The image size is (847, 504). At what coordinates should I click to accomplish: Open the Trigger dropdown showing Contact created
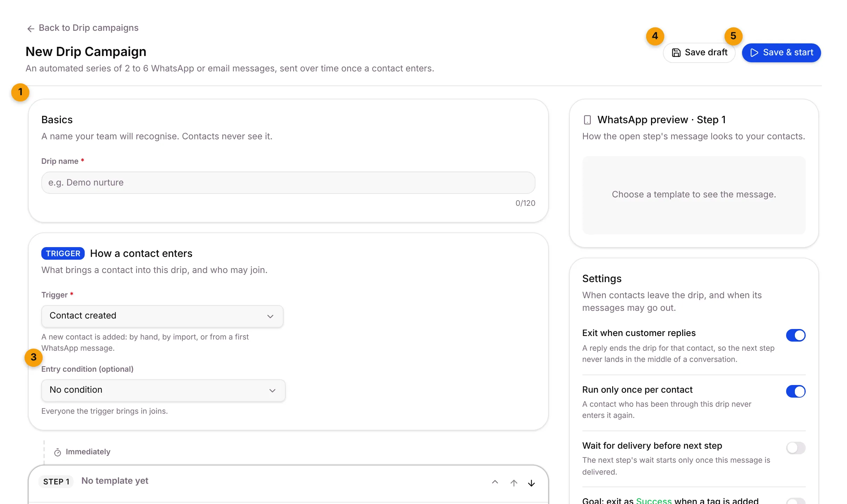click(x=162, y=316)
